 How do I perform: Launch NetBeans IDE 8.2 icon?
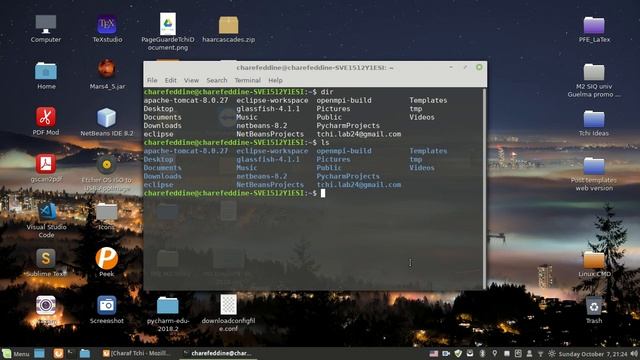[107, 118]
